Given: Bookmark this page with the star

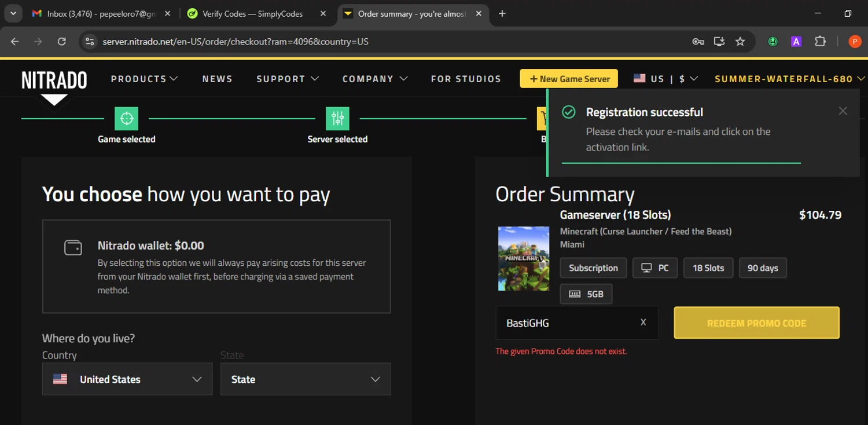Looking at the screenshot, I should [740, 42].
